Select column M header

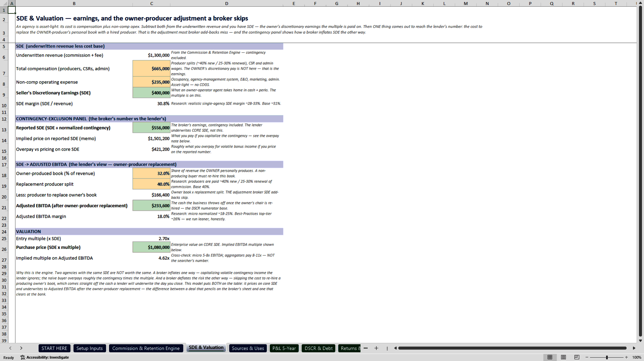point(466,3)
